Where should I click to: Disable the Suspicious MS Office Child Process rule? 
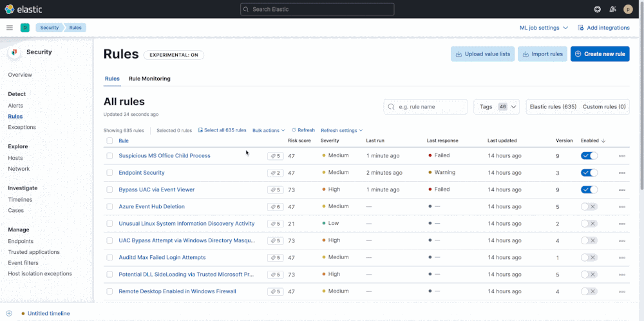pyautogui.click(x=589, y=156)
